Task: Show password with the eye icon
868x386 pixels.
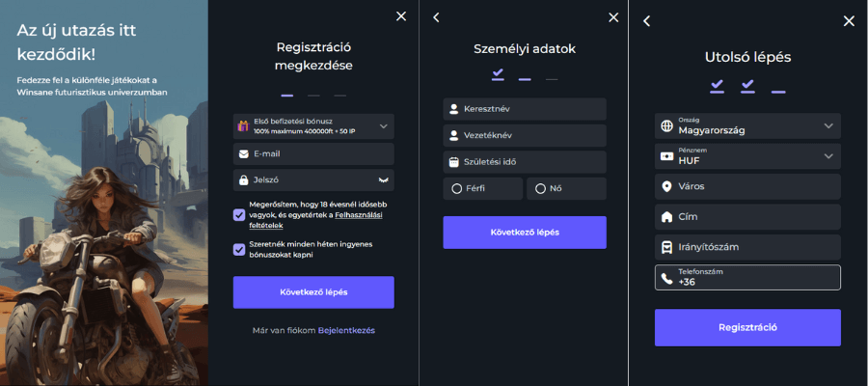Action: click(383, 180)
